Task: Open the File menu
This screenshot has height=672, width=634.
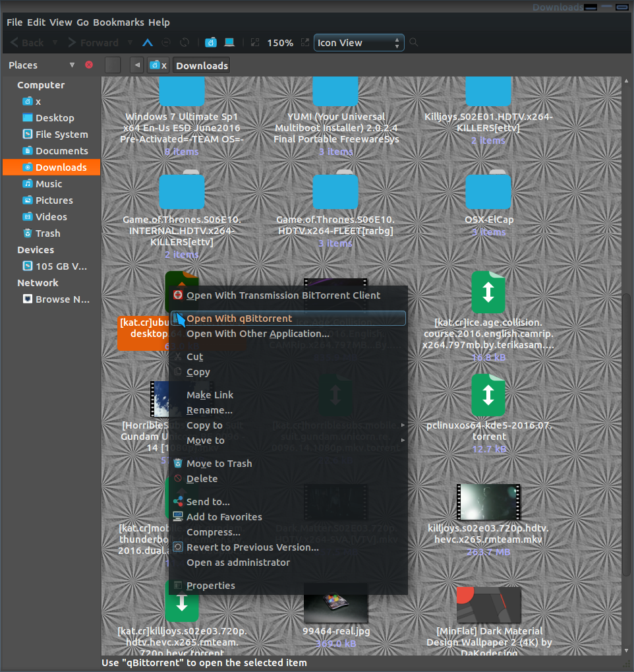Action: coord(14,22)
